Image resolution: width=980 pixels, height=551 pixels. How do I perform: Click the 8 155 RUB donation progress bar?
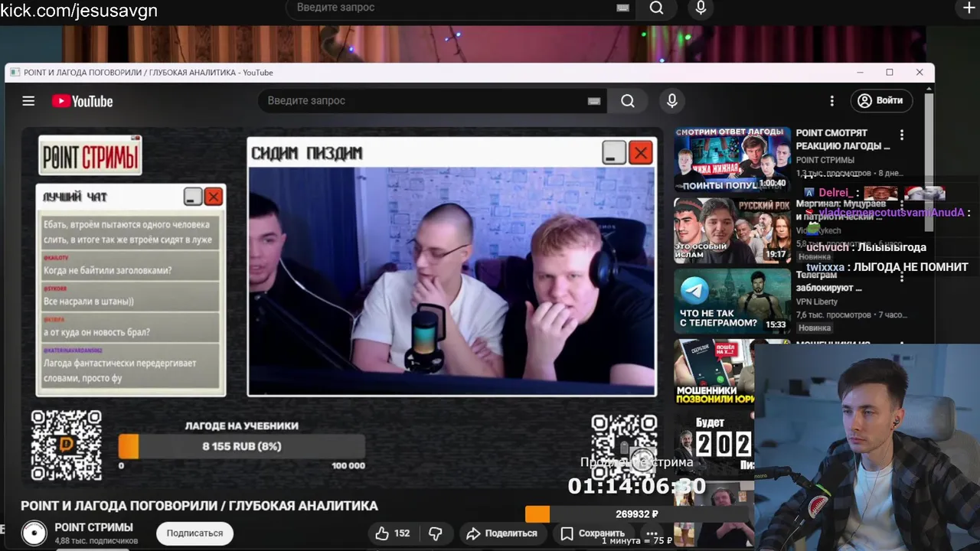(x=242, y=446)
